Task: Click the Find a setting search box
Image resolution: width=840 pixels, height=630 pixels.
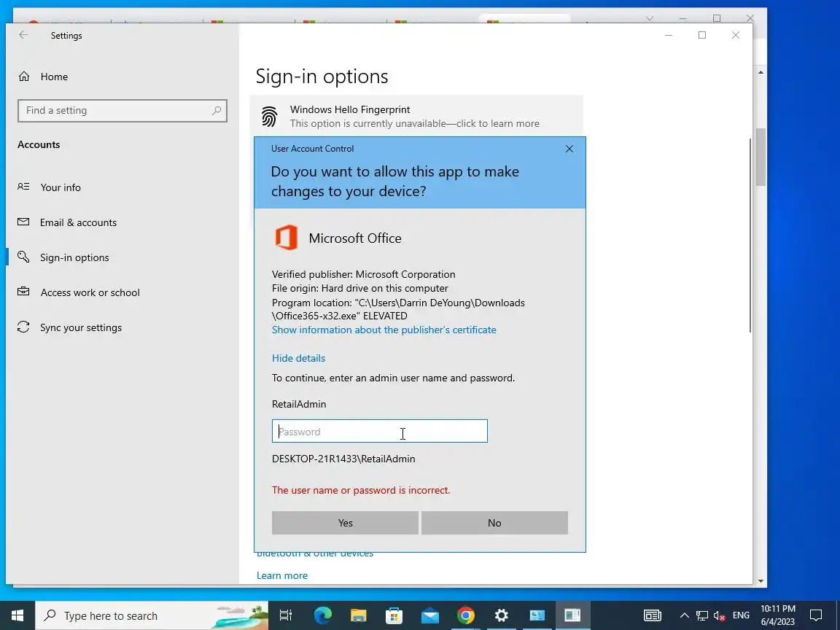Action: tap(122, 110)
